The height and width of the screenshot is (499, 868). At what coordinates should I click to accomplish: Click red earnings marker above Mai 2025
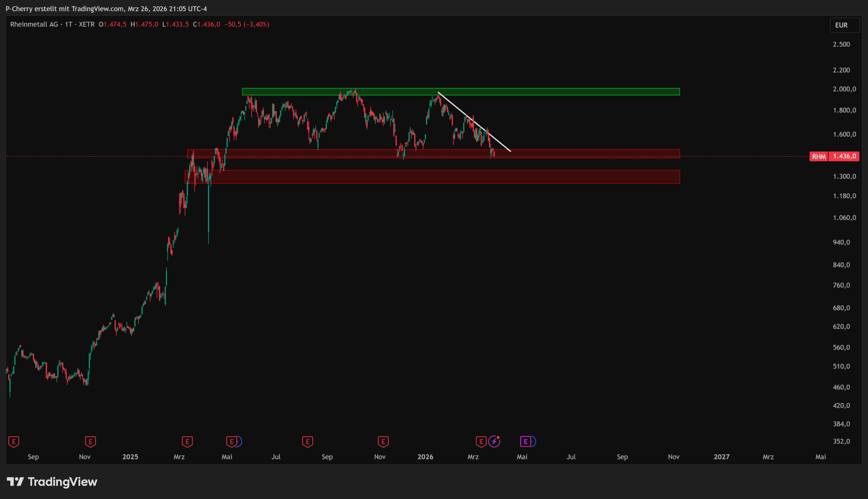[232, 441]
